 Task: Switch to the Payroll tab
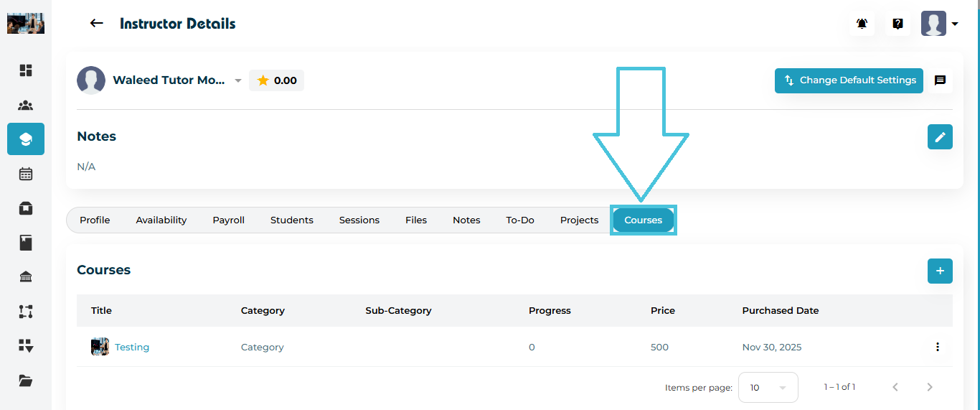pyautogui.click(x=228, y=220)
